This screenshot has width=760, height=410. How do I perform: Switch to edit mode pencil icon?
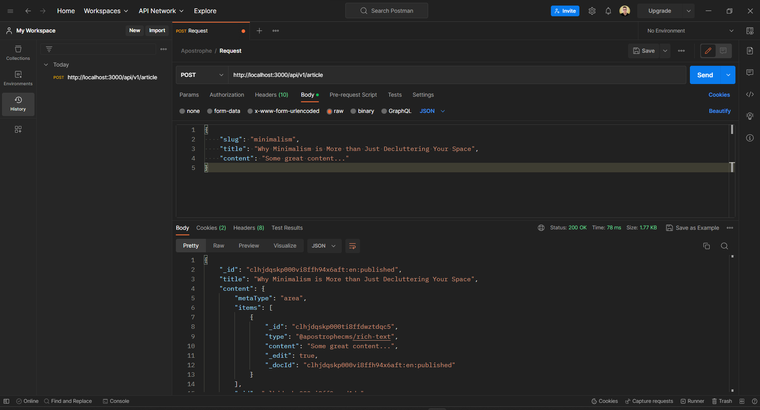[x=708, y=51]
